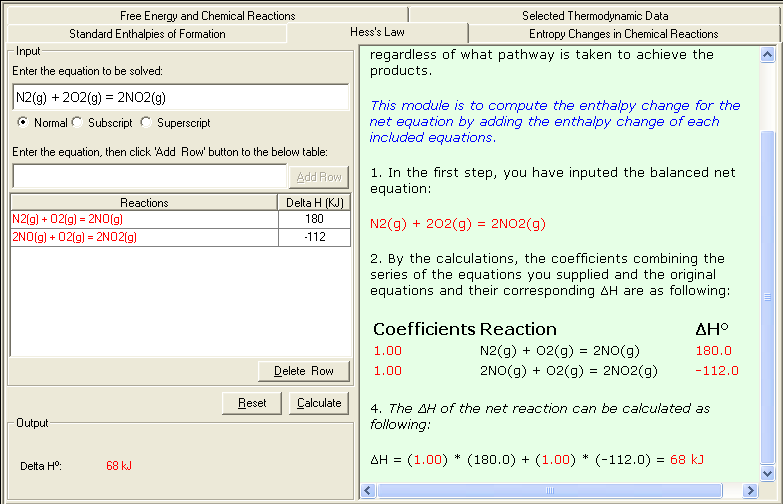Open Selected Thermodynamic Data tab

(x=595, y=15)
